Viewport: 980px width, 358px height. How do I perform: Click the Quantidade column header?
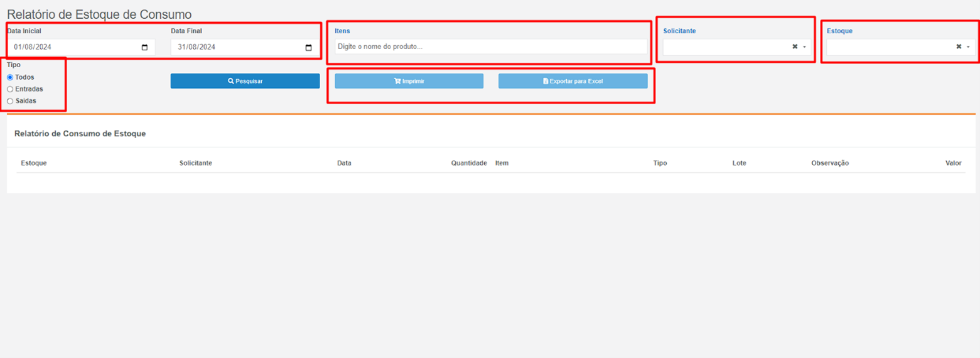click(468, 163)
